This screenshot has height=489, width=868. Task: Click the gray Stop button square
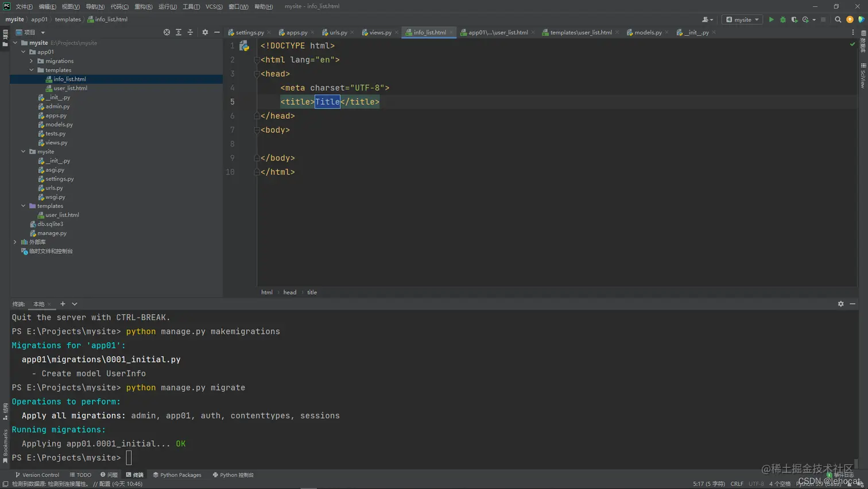coord(823,20)
